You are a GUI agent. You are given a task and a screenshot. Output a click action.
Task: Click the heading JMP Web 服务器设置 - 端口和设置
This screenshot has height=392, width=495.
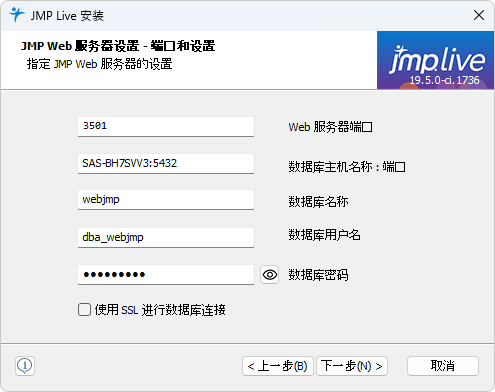[118, 46]
